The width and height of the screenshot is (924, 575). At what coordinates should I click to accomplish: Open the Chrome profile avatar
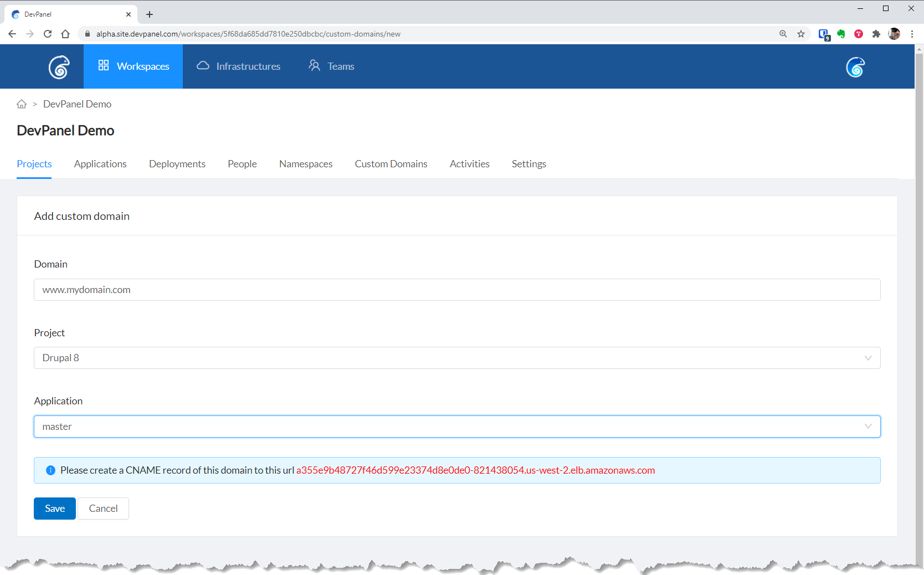click(x=894, y=34)
